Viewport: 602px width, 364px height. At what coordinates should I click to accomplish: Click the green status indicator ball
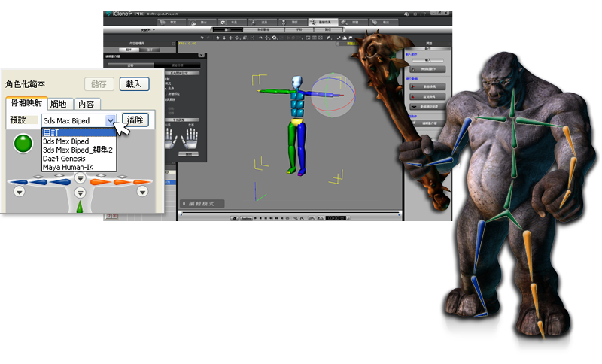tap(24, 142)
